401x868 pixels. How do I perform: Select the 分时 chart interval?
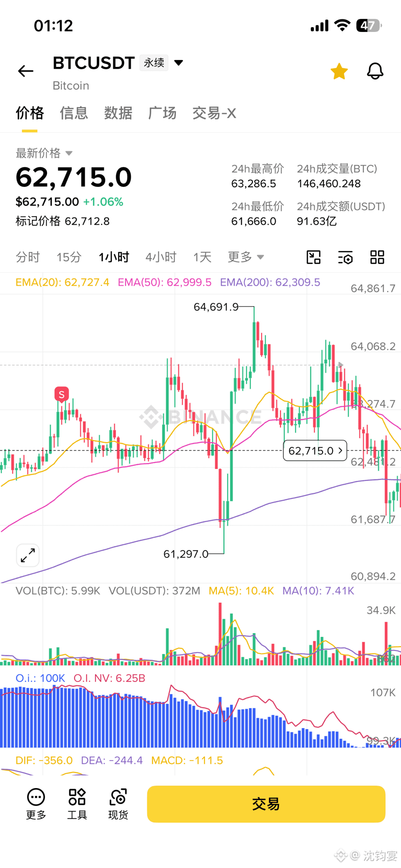pyautogui.click(x=28, y=257)
